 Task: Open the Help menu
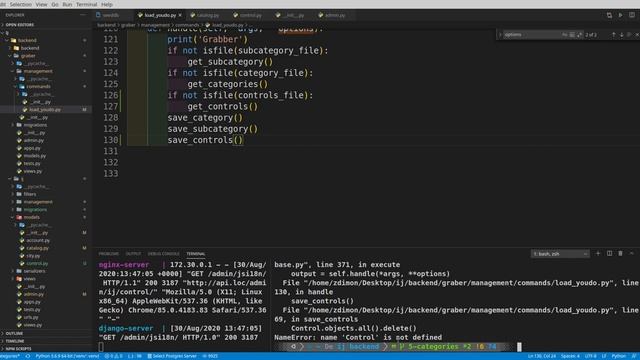coord(107,4)
